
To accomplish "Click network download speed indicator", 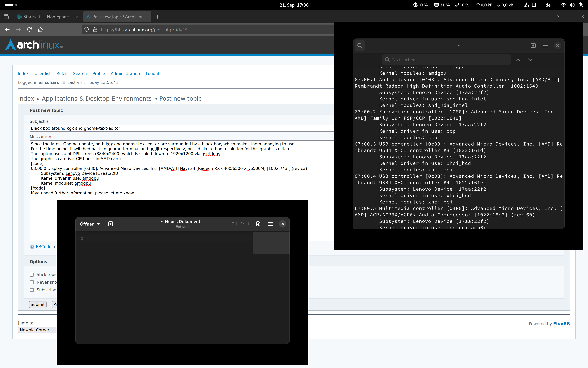I will [x=505, y=5].
